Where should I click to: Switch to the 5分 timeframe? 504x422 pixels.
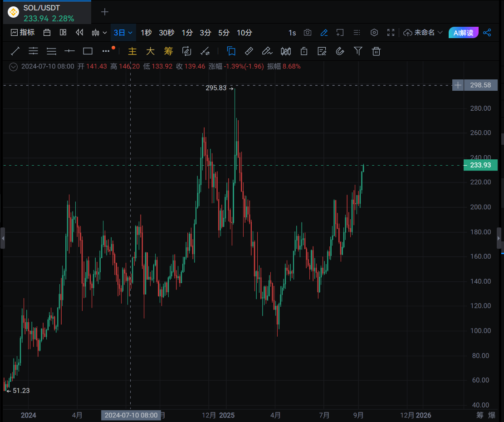pos(224,33)
